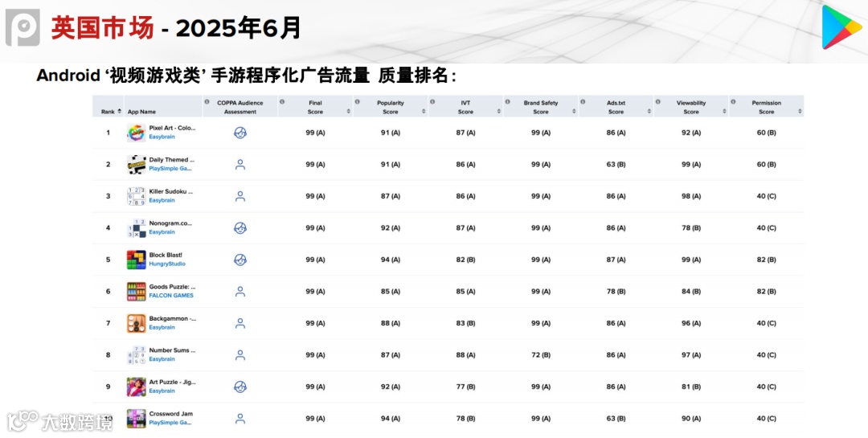Screen dimensions: 868x438
Task: Click IVT Score 77 (B) for Art Puzzle
Action: [465, 387]
